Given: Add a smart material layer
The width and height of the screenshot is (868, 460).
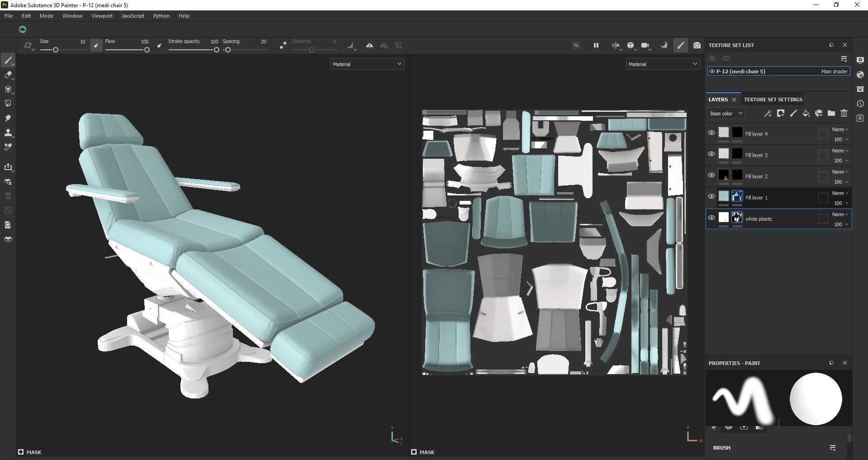Looking at the screenshot, I should pos(819,114).
